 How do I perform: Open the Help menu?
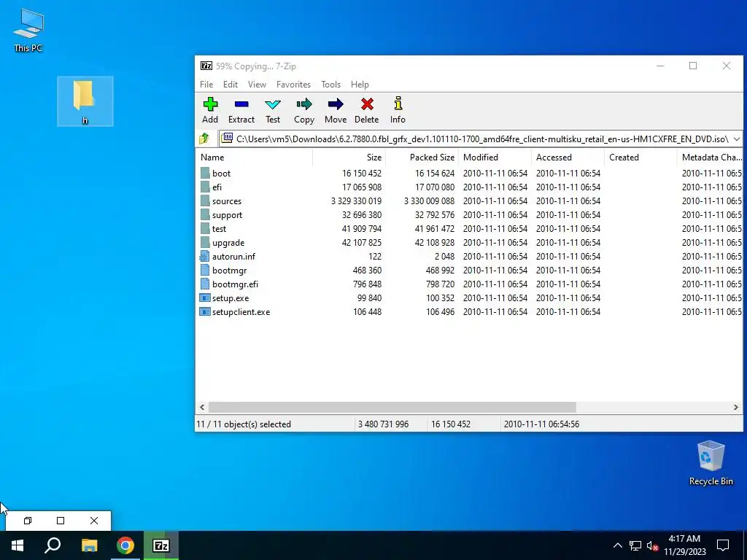(x=360, y=85)
